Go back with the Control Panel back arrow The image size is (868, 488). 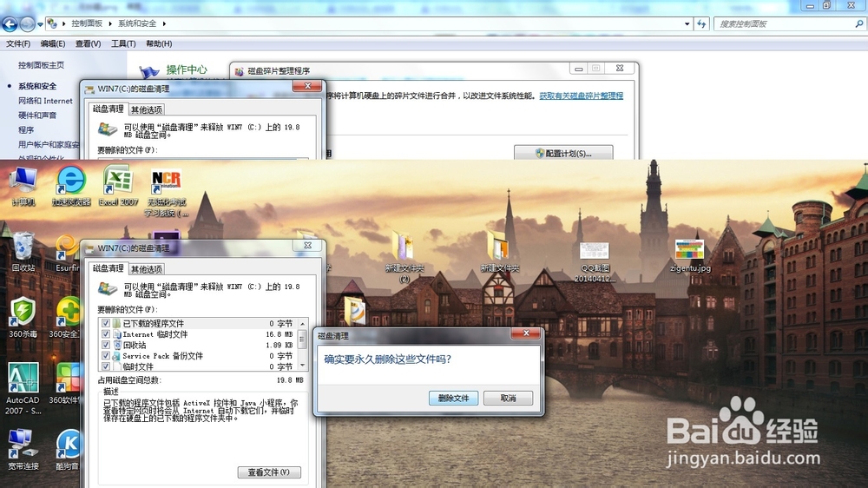pyautogui.click(x=10, y=23)
